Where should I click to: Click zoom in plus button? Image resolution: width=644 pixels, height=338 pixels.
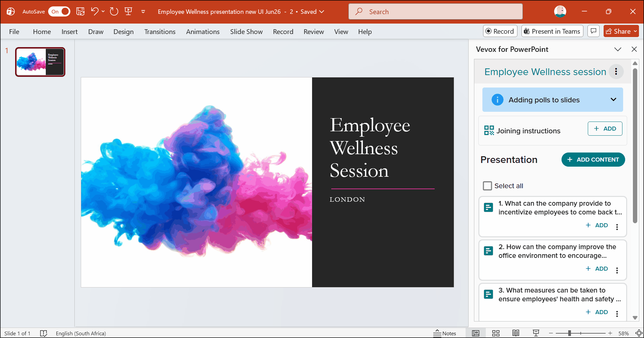click(610, 333)
